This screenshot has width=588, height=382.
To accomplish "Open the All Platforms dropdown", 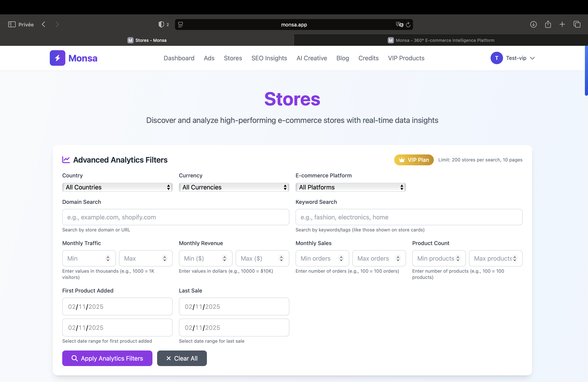I will [x=351, y=187].
